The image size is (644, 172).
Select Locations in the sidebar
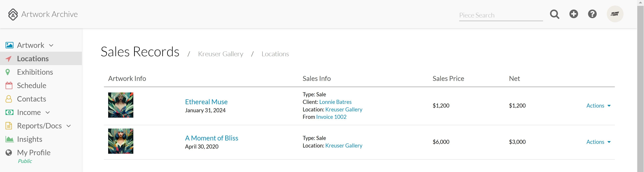pos(41,59)
